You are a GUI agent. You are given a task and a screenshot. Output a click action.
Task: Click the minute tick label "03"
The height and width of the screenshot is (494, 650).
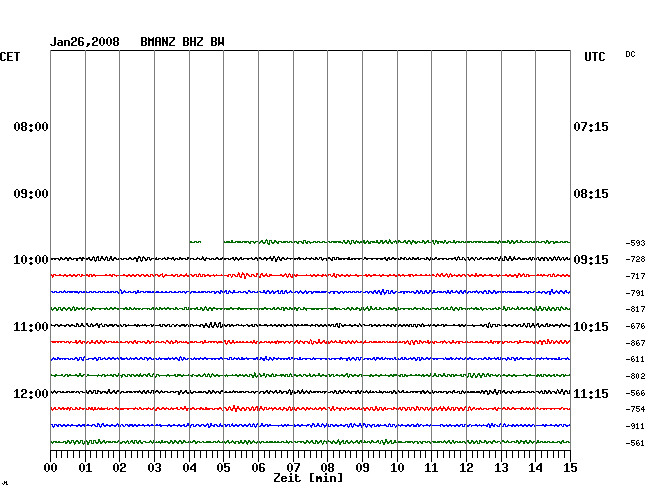pyautogui.click(x=155, y=468)
